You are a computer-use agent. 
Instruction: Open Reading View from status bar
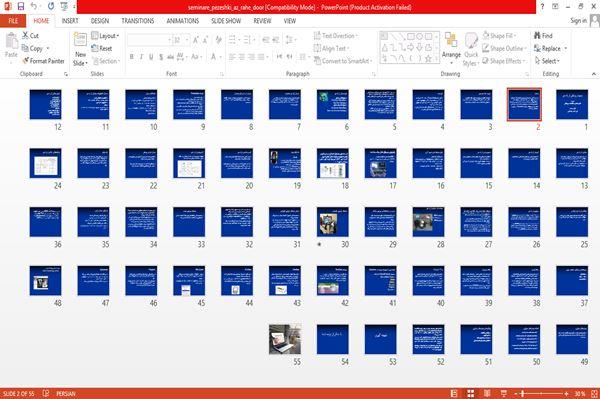(487, 393)
